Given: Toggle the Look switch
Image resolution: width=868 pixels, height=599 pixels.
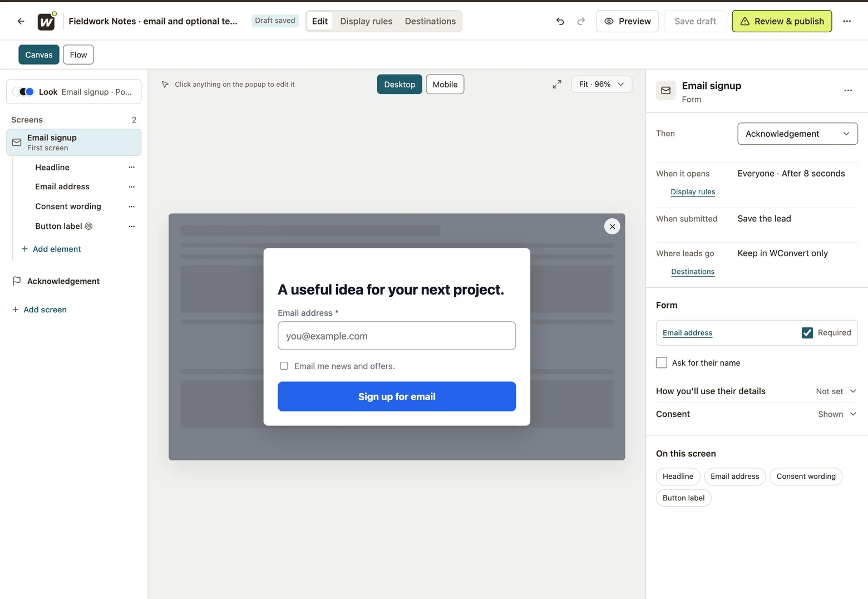Looking at the screenshot, I should [23, 92].
